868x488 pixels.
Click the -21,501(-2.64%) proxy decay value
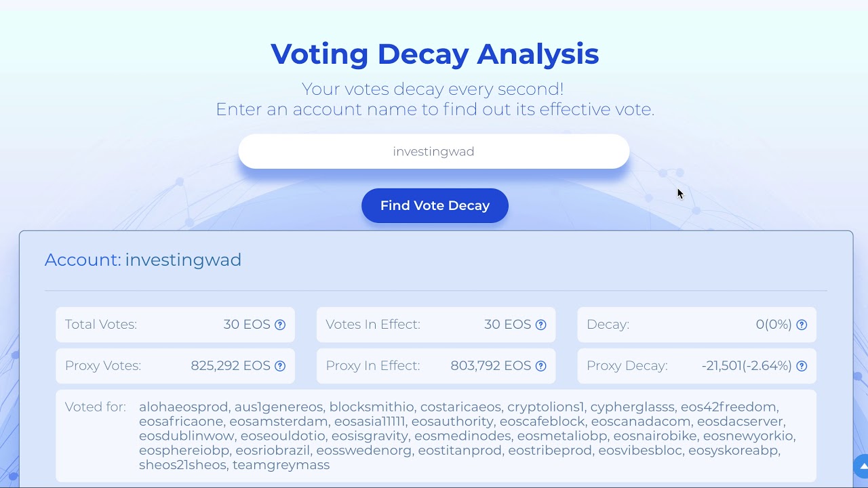point(747,366)
